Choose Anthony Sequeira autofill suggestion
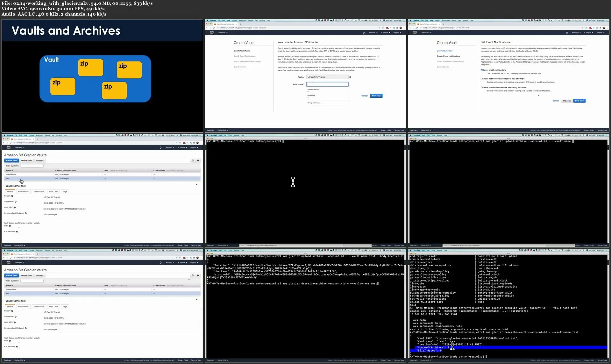Image resolution: width=611 pixels, height=364 pixels. 327,90
